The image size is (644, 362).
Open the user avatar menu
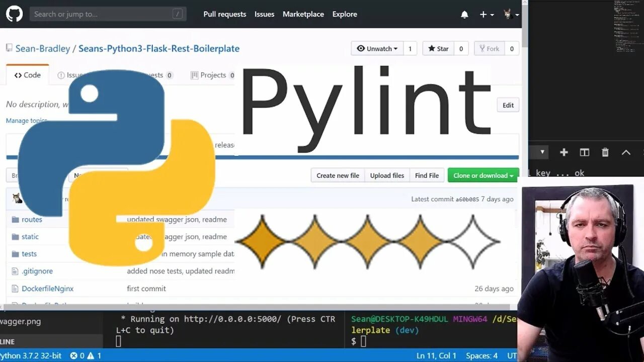click(x=511, y=15)
